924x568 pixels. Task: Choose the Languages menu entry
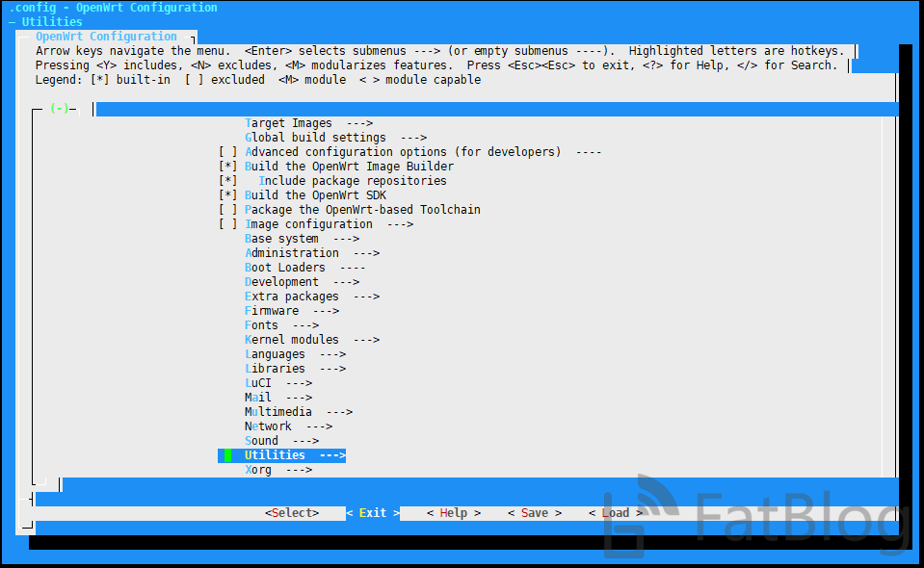(x=295, y=354)
